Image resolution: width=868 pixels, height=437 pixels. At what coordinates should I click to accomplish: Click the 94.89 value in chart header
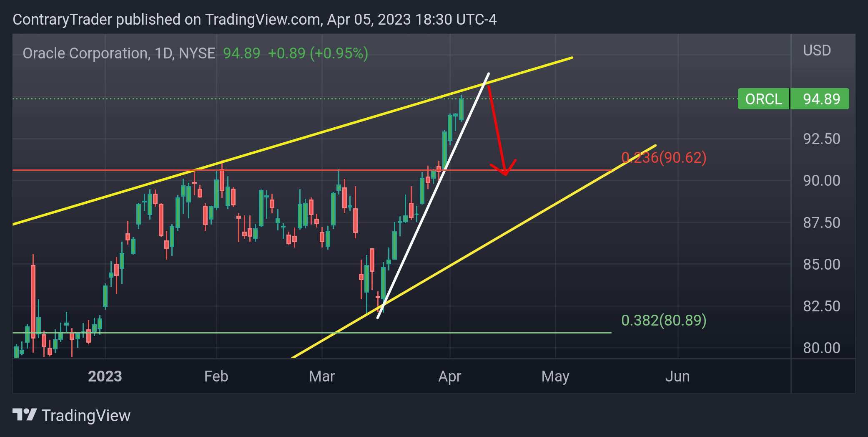pyautogui.click(x=241, y=53)
